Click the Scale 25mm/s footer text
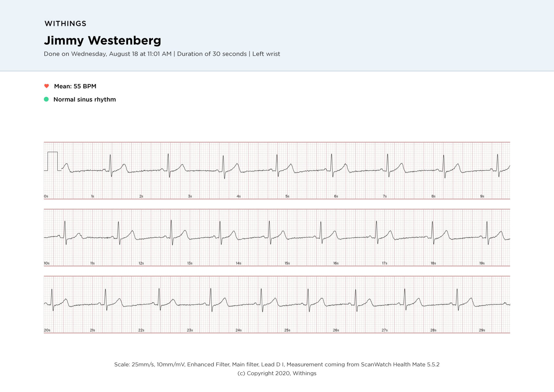Viewport: 554px width, 392px height. [x=277, y=365]
